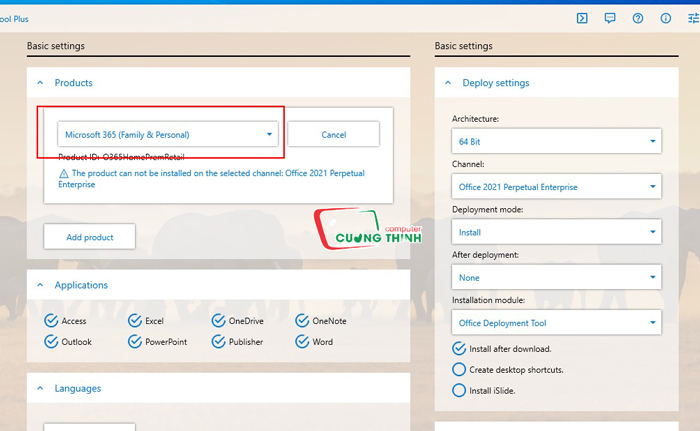700x431 pixels.
Task: Click the product channel warning message
Action: [x=212, y=179]
